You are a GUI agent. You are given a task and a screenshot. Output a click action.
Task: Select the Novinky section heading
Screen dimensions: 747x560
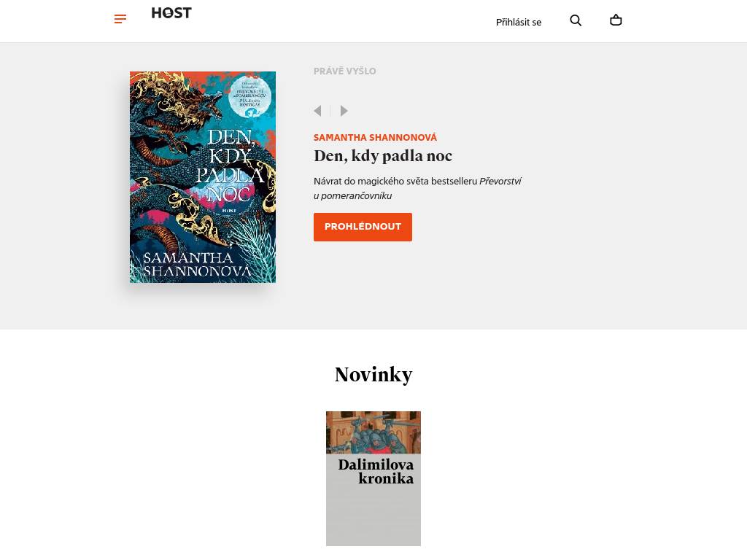373,374
